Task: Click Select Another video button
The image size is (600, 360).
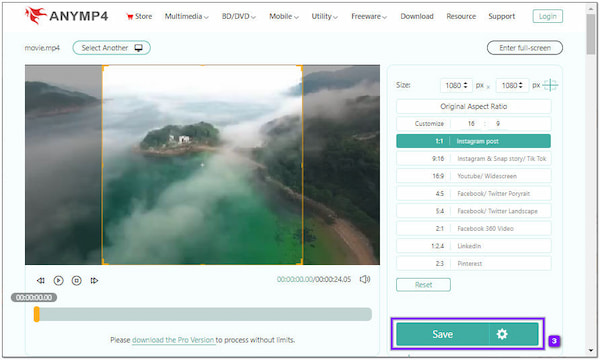Action: pyautogui.click(x=111, y=48)
